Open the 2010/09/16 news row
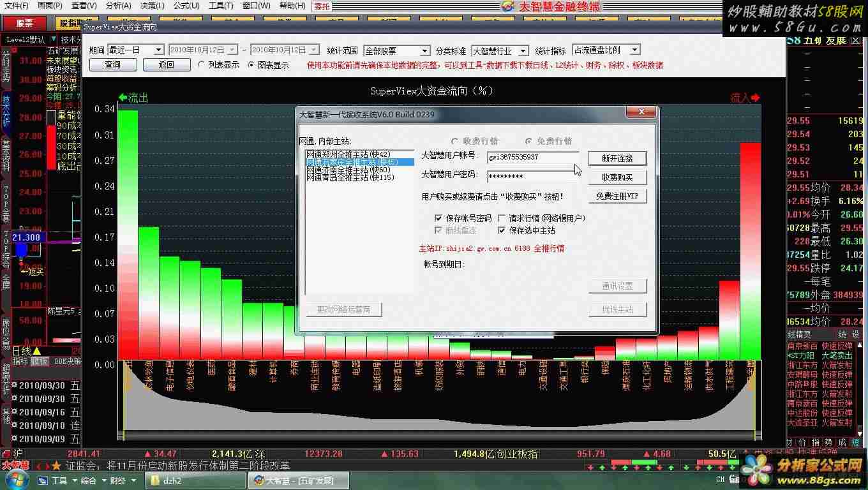This screenshot has width=868, height=490. pos(47,412)
